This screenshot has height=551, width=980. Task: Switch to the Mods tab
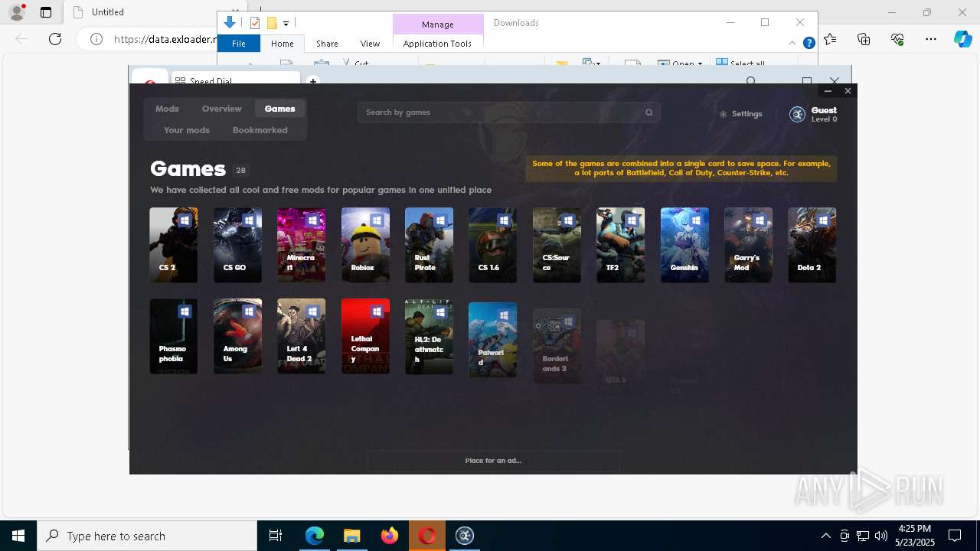167,109
